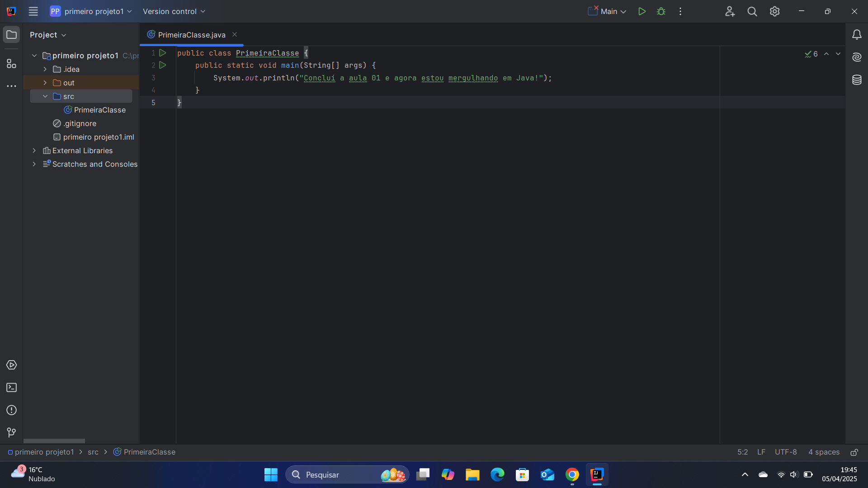868x488 pixels.
Task: Click src breadcrumb in navigation bar
Action: (x=93, y=452)
